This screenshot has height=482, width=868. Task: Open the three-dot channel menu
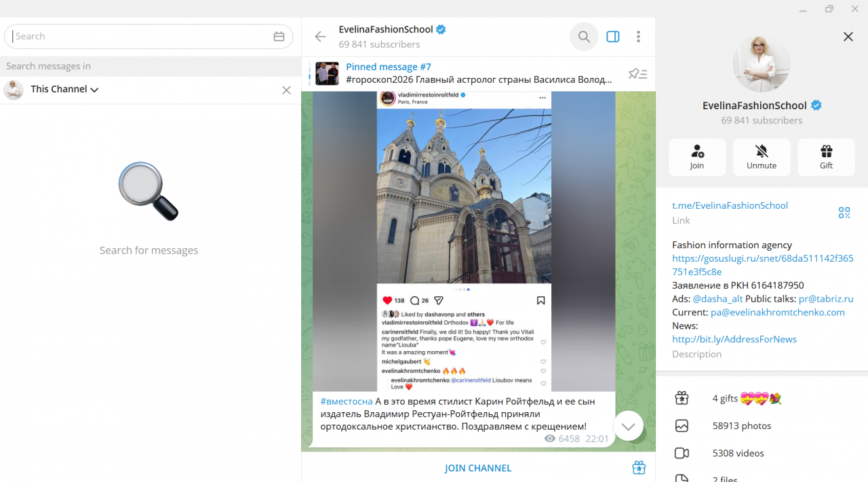pyautogui.click(x=638, y=37)
